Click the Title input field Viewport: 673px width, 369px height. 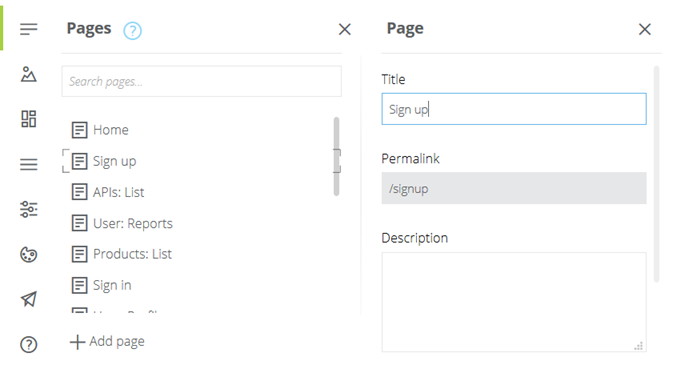coord(514,109)
